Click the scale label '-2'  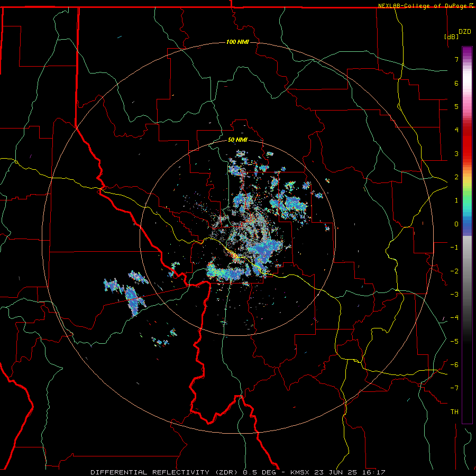(x=454, y=271)
